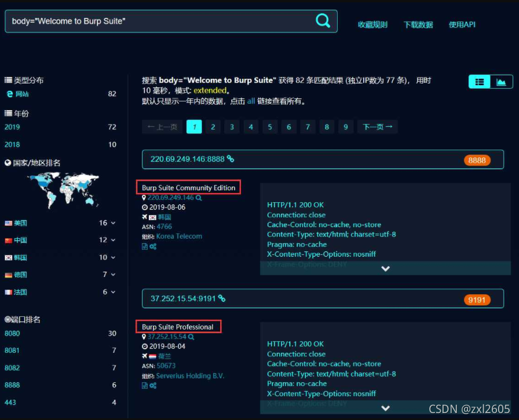Expand the 德国 country entry chevron
The image size is (519, 420).
click(113, 275)
